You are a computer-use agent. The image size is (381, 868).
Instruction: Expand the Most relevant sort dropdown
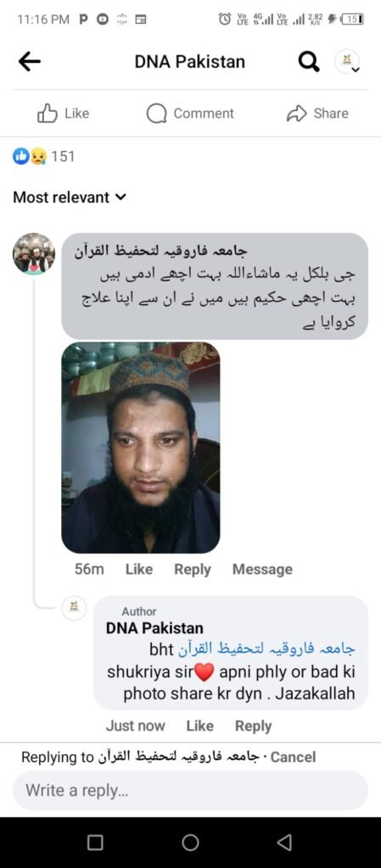(70, 197)
